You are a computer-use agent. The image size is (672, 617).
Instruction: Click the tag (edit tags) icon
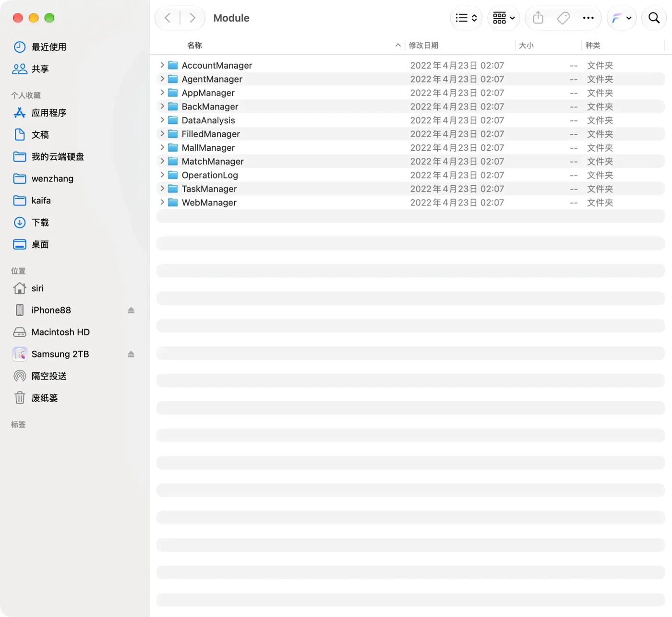tap(563, 18)
